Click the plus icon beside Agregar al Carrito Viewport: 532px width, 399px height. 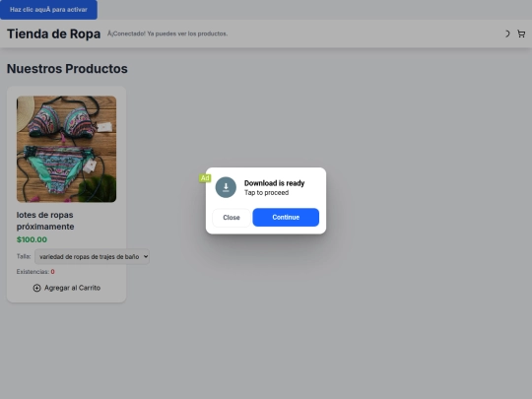[36, 288]
